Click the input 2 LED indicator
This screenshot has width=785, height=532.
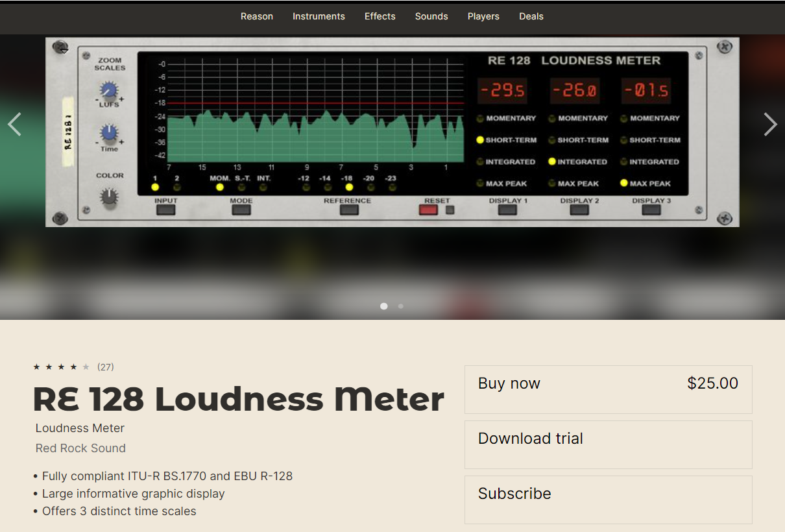[176, 187]
